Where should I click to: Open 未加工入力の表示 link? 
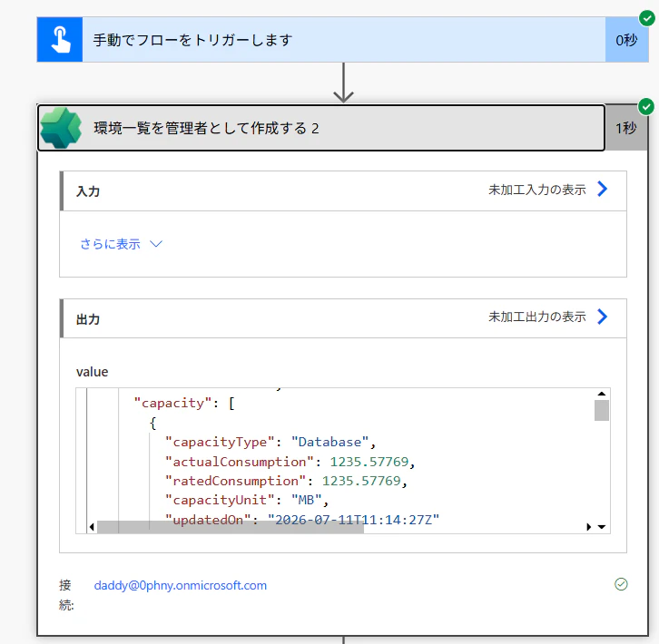[536, 190]
